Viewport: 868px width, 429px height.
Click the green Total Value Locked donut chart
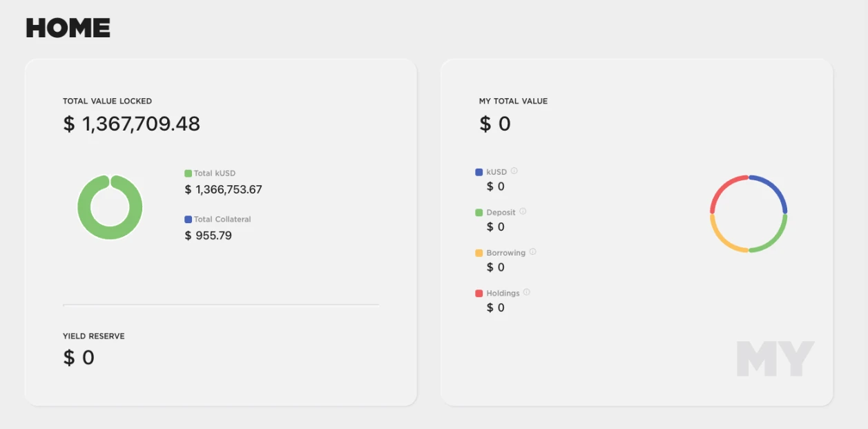83,207
